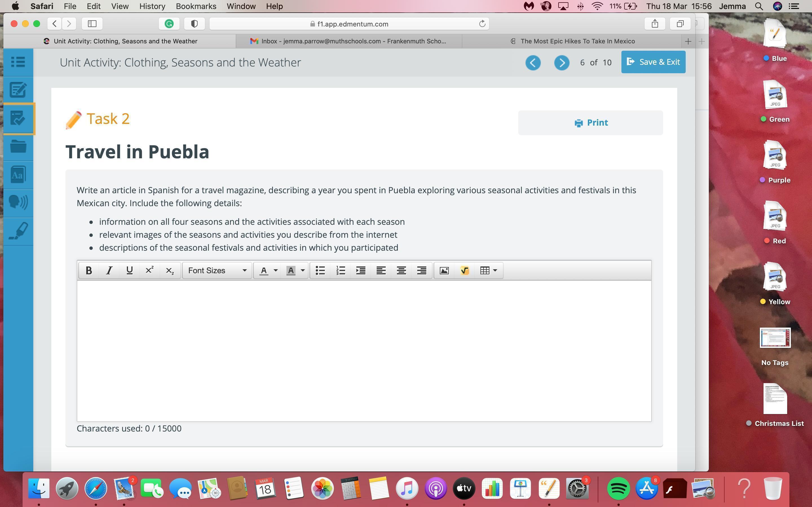Click inside the article text area
812x507 pixels.
(x=364, y=350)
